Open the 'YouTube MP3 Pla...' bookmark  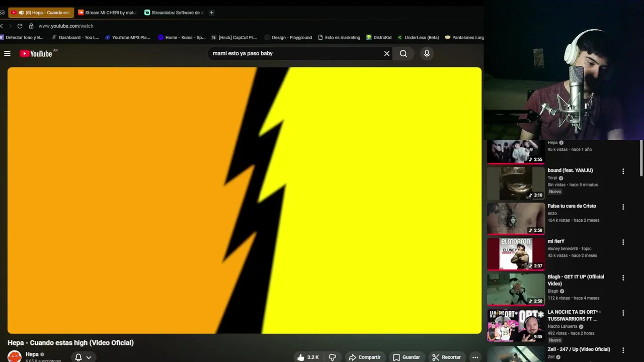click(127, 37)
